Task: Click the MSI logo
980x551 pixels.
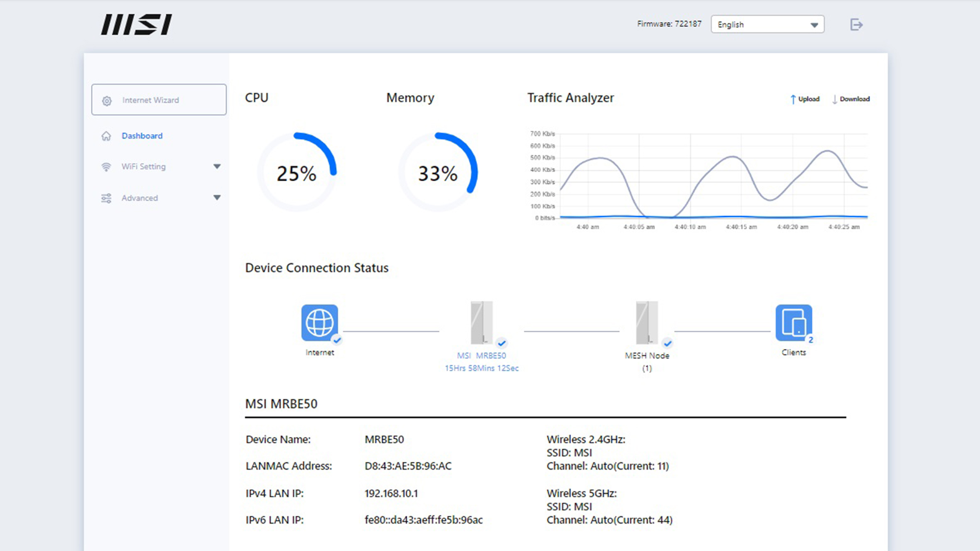Action: coord(137,24)
